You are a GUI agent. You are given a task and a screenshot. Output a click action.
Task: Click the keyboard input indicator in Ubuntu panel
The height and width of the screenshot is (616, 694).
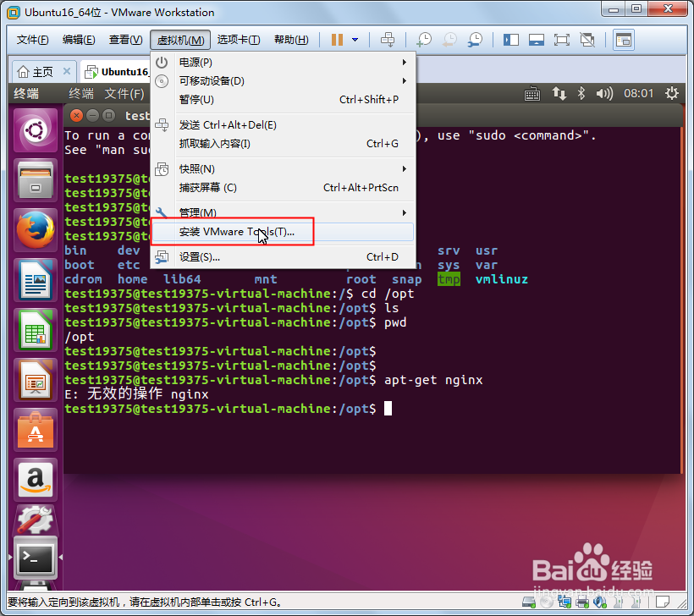[532, 94]
